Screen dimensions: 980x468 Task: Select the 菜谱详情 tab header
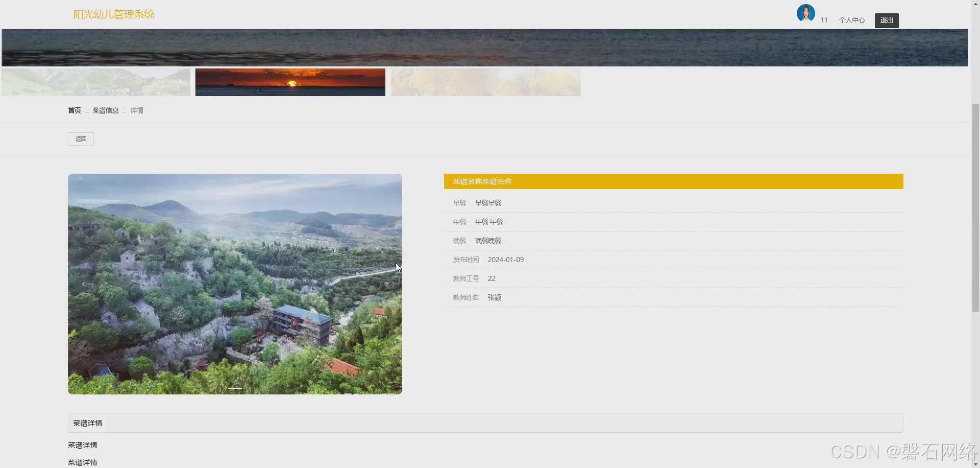(485, 423)
